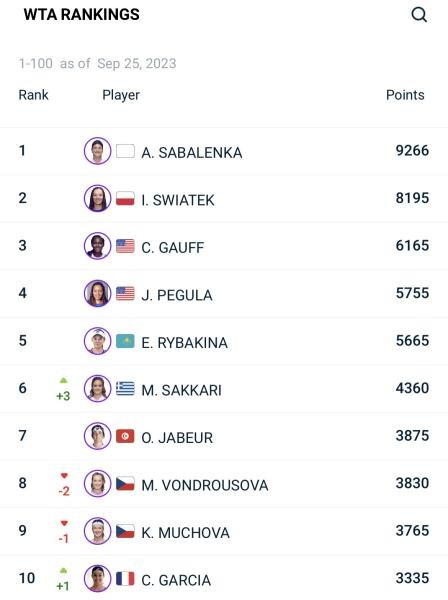448x600 pixels.
Task: Open M. Vondrousova's player name link
Action: [205, 485]
